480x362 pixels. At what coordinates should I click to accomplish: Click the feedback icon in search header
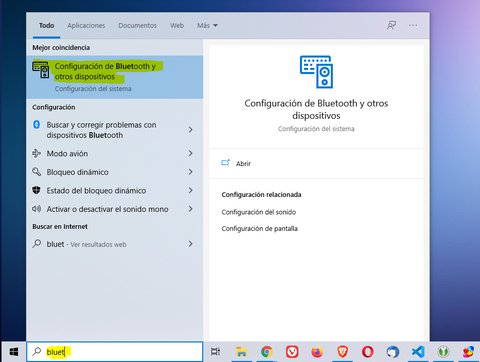pyautogui.click(x=391, y=25)
